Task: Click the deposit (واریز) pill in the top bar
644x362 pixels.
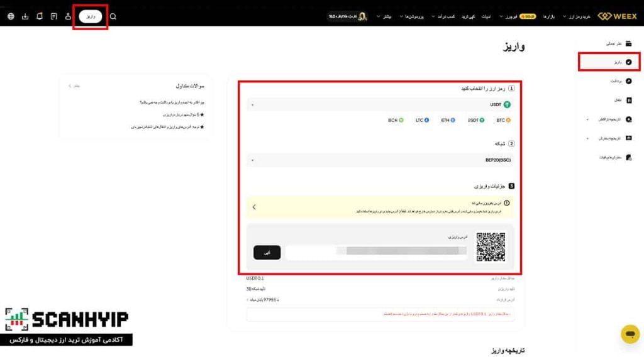Action: pos(91,16)
